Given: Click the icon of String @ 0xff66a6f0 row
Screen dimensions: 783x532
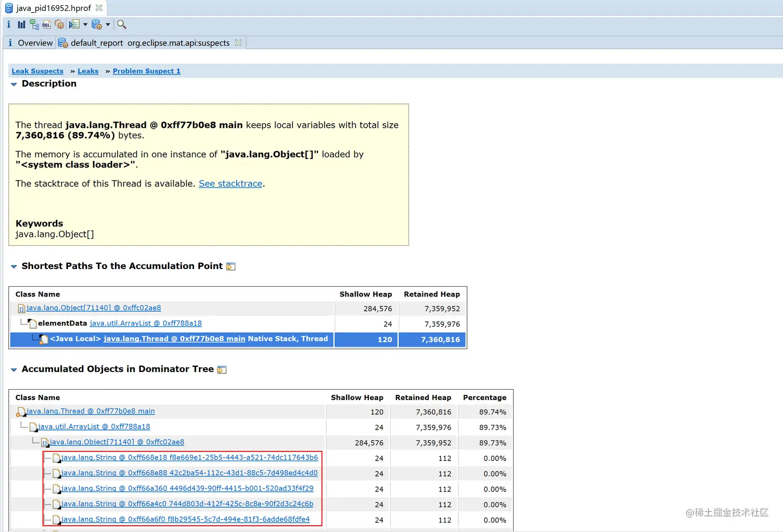Looking at the screenshot, I should [56, 520].
